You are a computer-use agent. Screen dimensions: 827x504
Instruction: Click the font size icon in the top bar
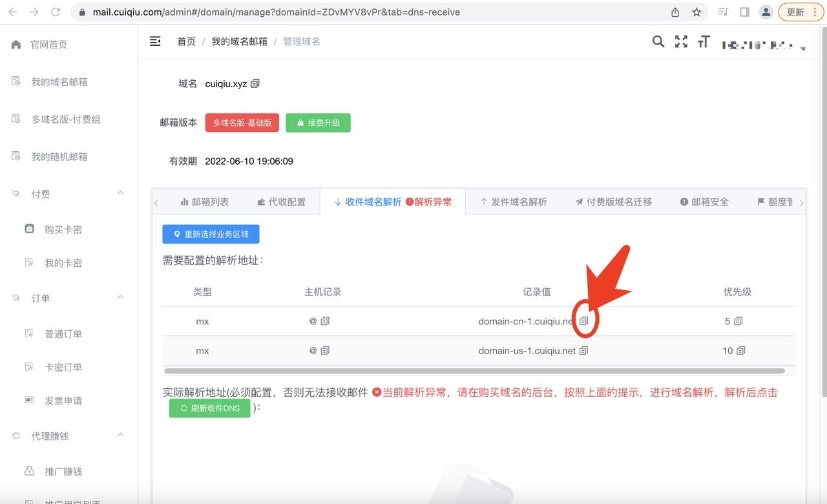704,41
